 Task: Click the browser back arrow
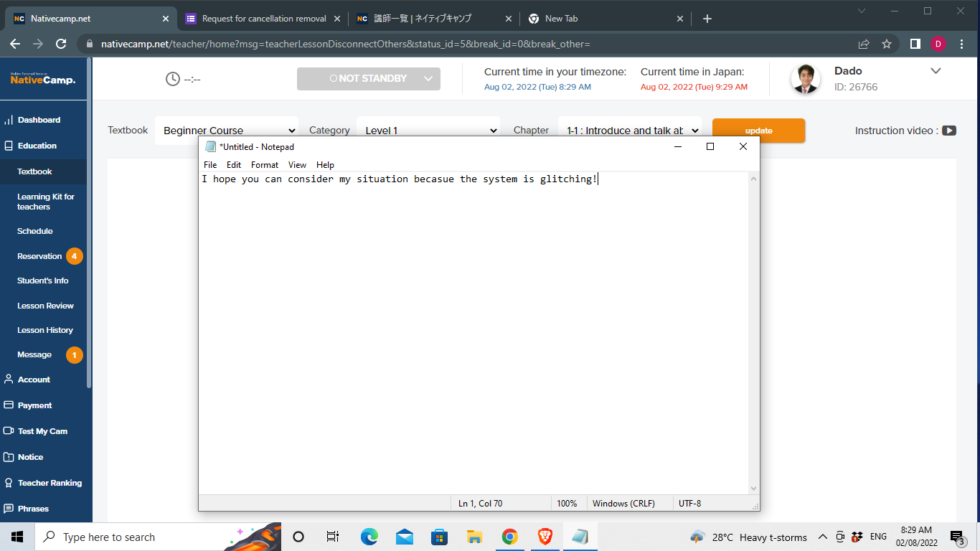click(x=15, y=44)
